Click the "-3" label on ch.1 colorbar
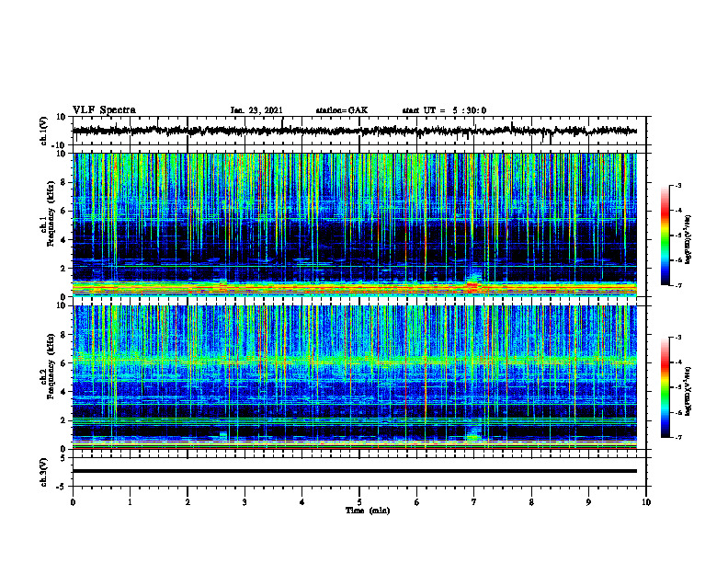Screen dimensions: 728x563 point(677,185)
